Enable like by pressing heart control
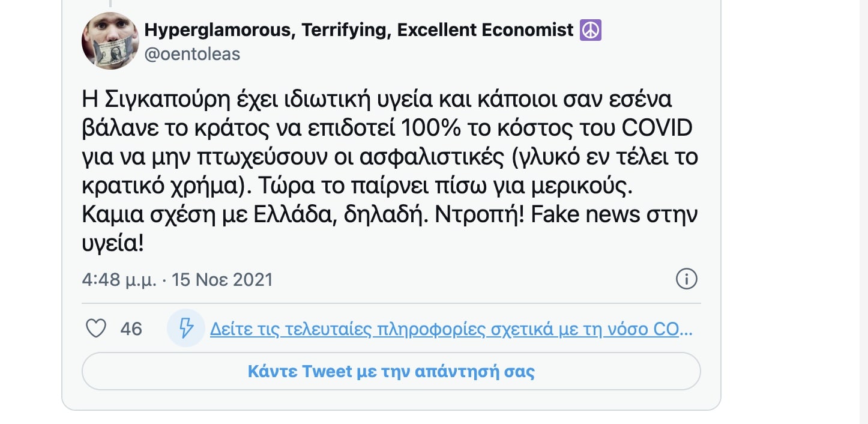This screenshot has width=868, height=424. (x=96, y=328)
